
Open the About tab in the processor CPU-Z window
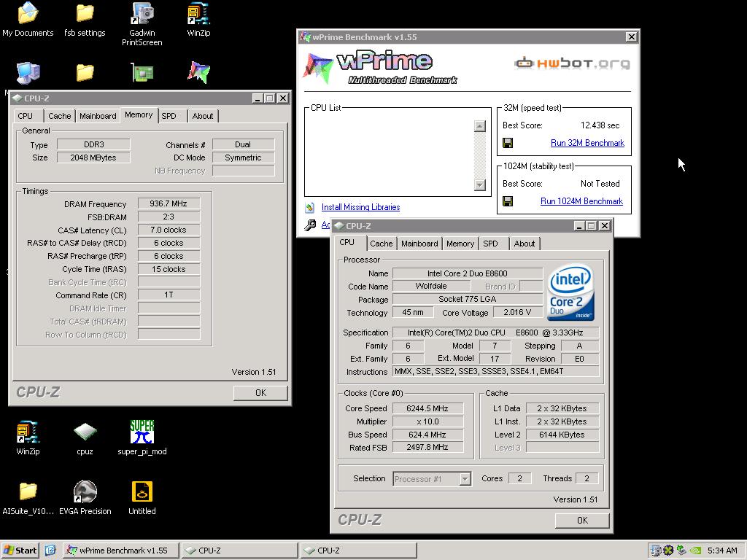click(x=524, y=244)
